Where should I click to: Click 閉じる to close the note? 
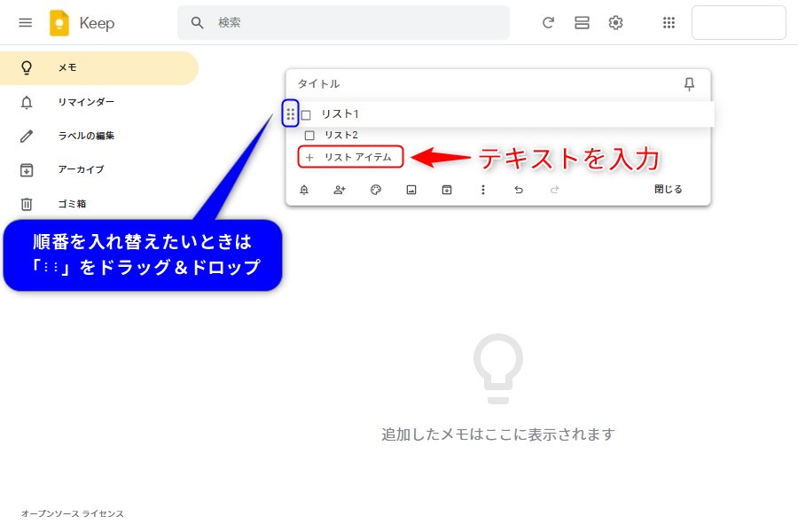669,190
